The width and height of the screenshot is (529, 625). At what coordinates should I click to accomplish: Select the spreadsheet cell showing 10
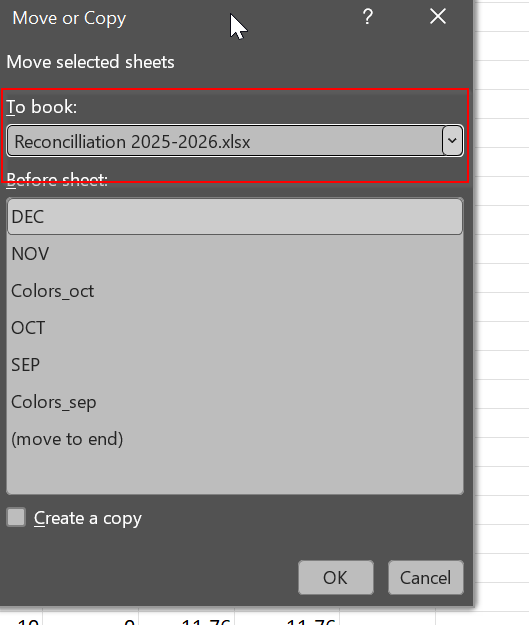click(x=21, y=618)
